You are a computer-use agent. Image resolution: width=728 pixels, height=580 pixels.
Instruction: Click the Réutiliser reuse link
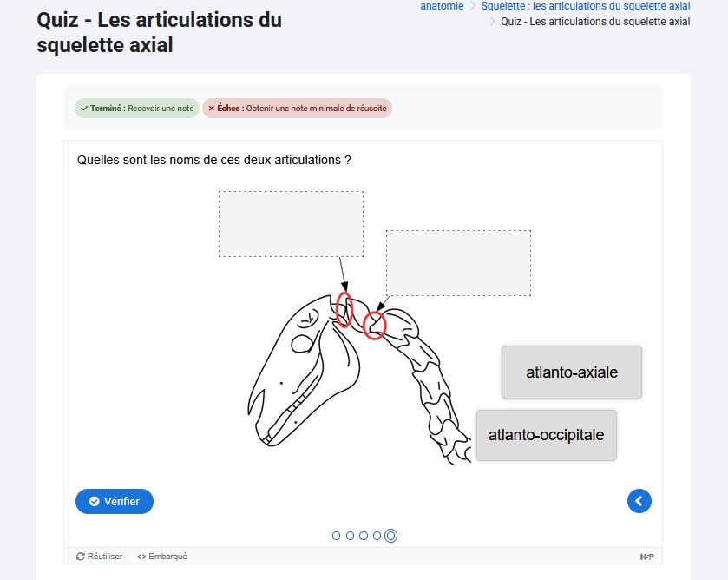coord(100,557)
